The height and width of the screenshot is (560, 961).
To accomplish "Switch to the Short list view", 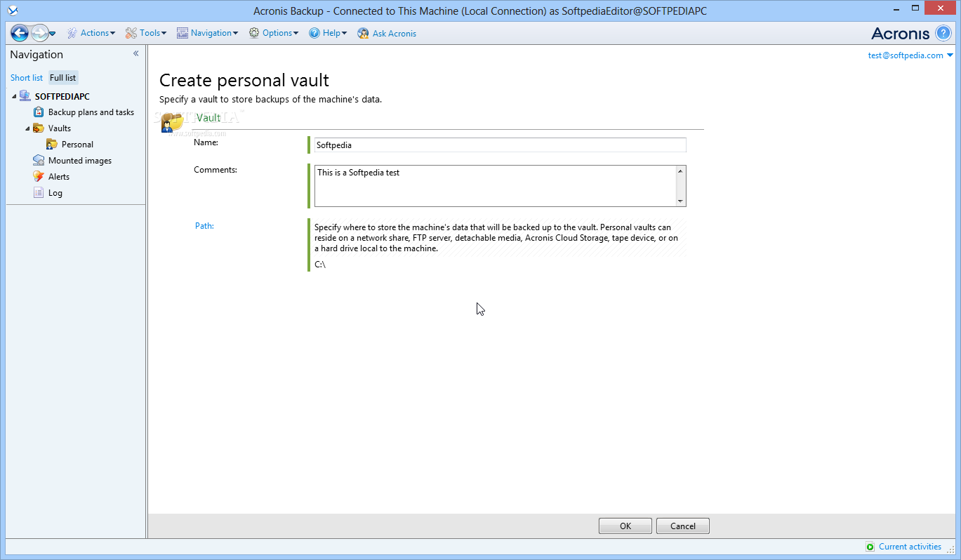I will click(x=27, y=78).
